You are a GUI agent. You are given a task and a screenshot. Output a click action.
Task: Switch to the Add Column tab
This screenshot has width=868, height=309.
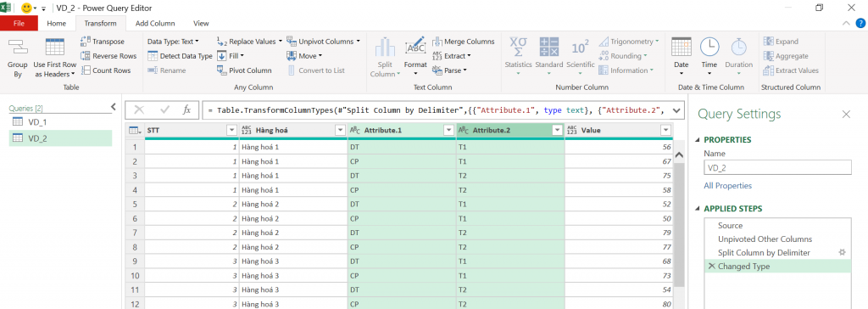point(155,23)
